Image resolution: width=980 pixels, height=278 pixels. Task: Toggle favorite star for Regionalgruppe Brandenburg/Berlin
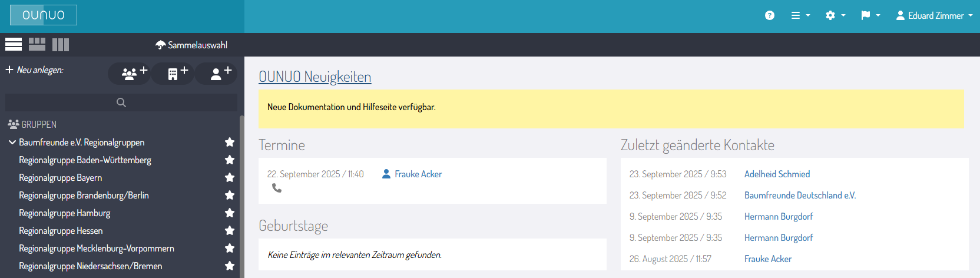coord(230,195)
